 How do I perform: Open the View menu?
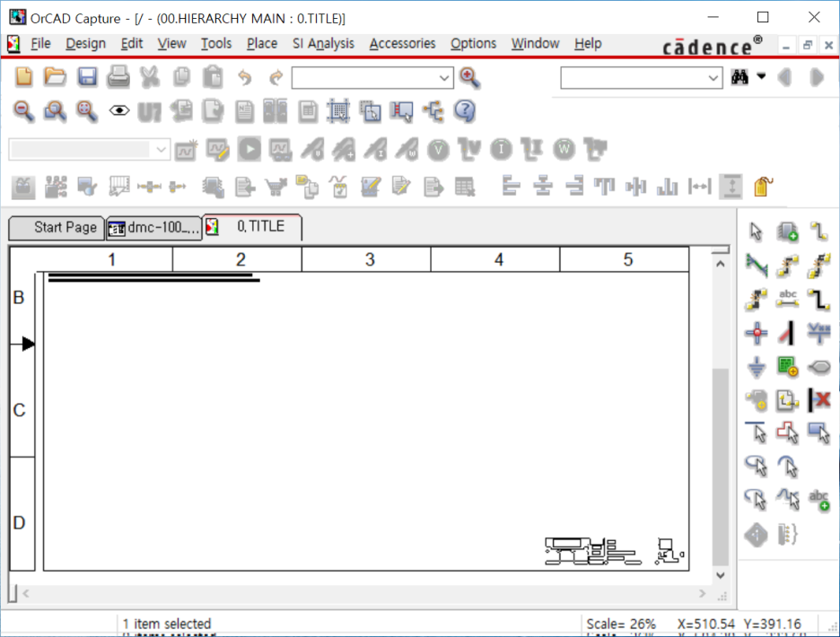tap(171, 43)
